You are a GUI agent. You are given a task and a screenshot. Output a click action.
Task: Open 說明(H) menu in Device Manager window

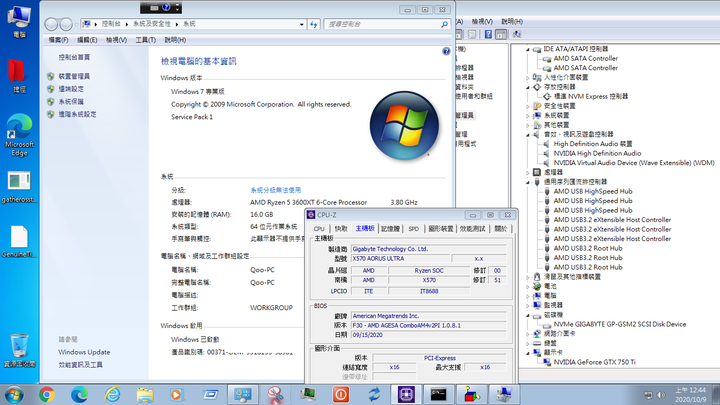pyautogui.click(x=512, y=22)
